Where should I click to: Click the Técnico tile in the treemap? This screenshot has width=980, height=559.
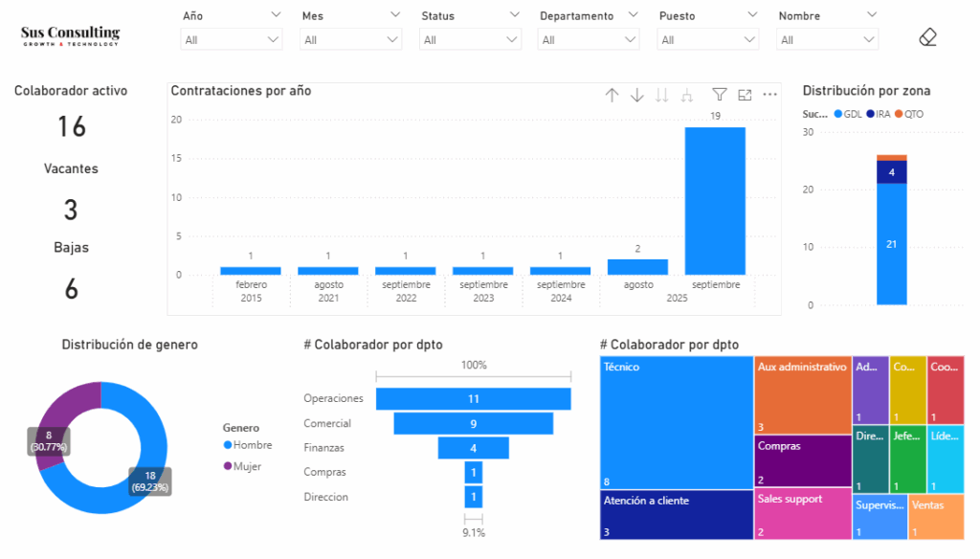click(x=677, y=421)
